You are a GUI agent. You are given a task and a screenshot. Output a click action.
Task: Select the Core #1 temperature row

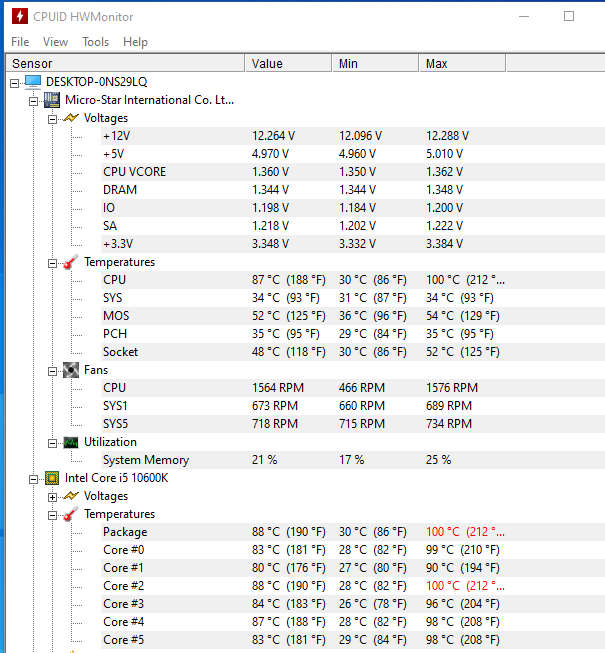353,568
